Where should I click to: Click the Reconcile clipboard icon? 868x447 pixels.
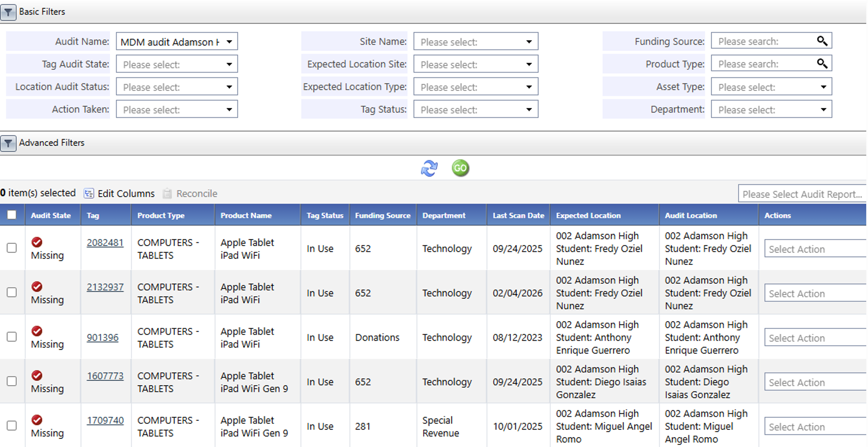click(167, 193)
